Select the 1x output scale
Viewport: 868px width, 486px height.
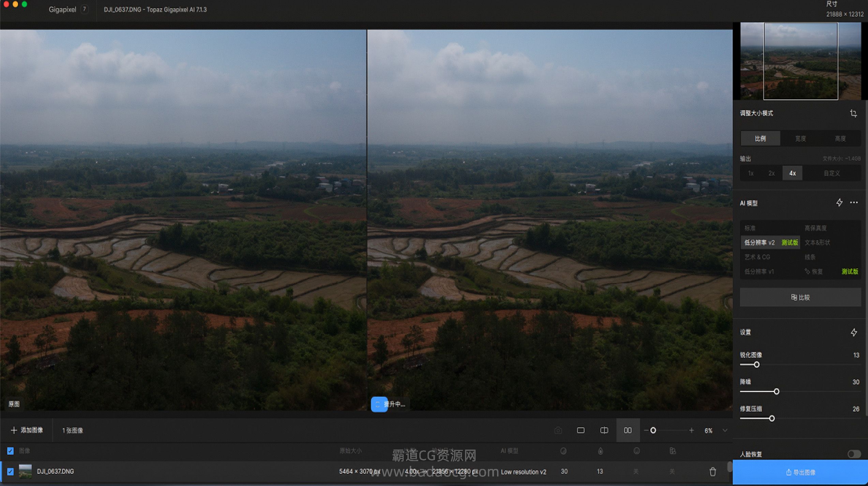tap(751, 173)
